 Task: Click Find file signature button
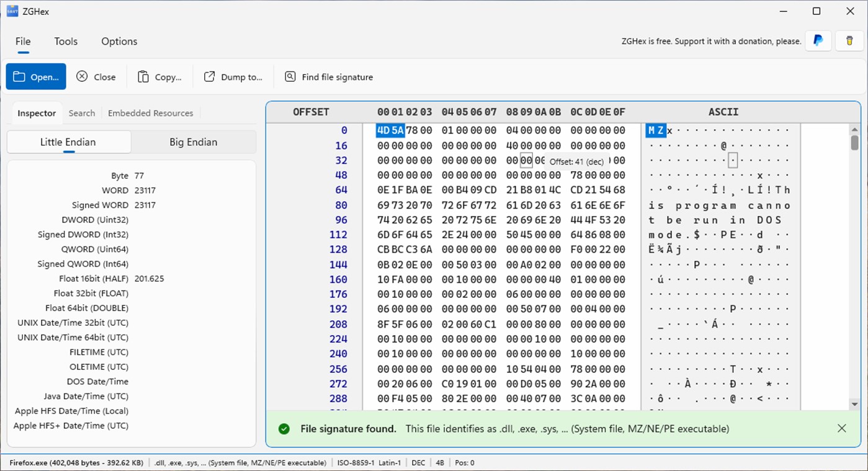[x=329, y=77]
